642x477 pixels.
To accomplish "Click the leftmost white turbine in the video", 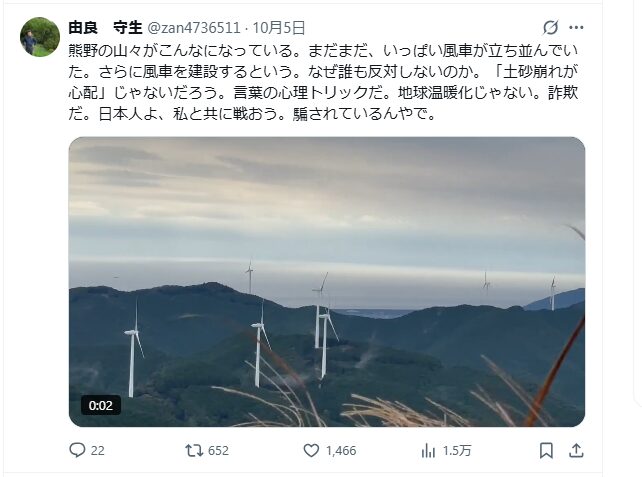I will point(133,348).
